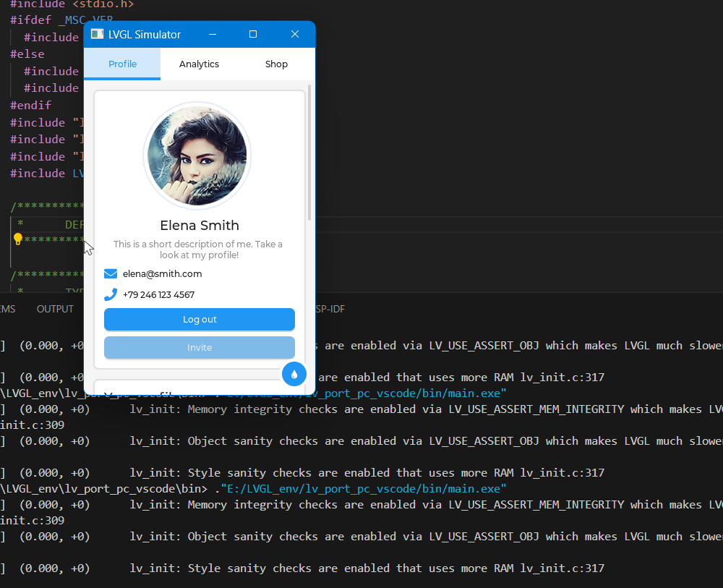Click the phone handset icon

111,294
